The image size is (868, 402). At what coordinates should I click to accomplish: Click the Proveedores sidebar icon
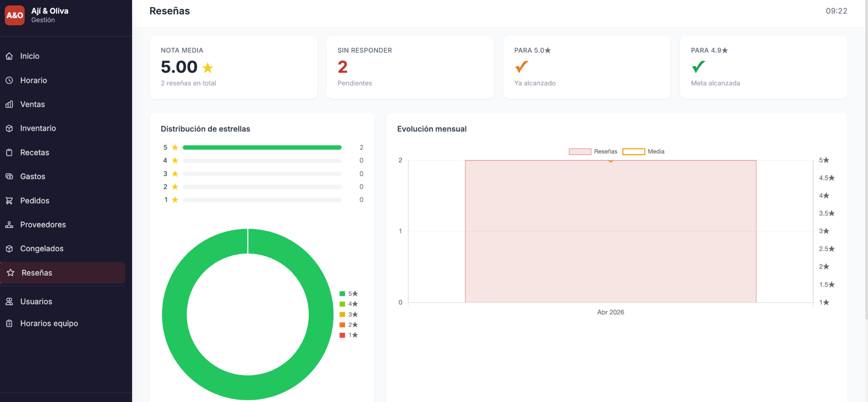click(9, 224)
